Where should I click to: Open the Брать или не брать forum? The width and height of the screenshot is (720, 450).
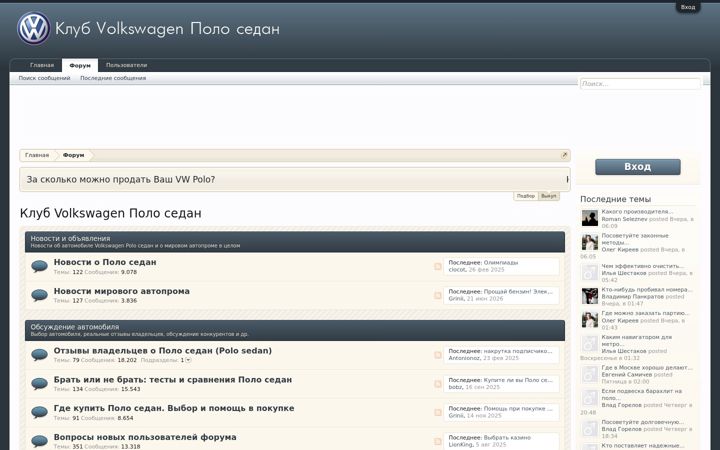coord(173,380)
